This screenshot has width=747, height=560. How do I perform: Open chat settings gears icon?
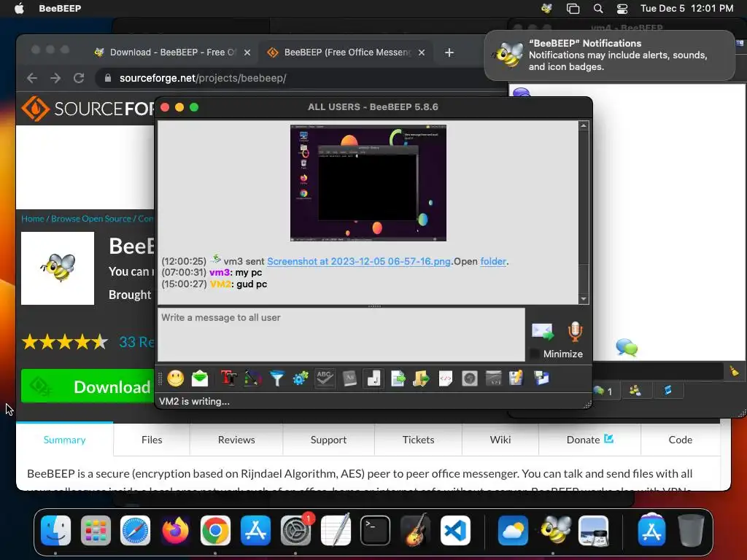tap(301, 378)
